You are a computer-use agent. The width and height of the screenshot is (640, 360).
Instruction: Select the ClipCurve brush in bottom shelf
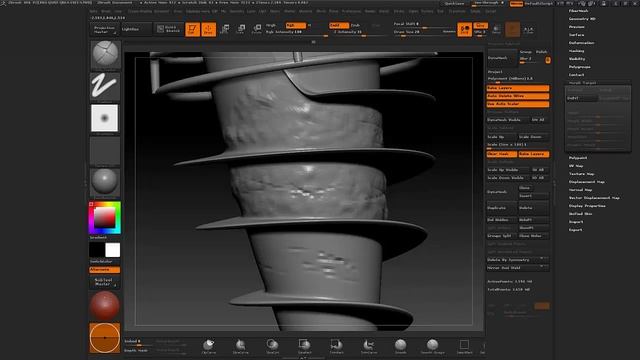pos(209,346)
